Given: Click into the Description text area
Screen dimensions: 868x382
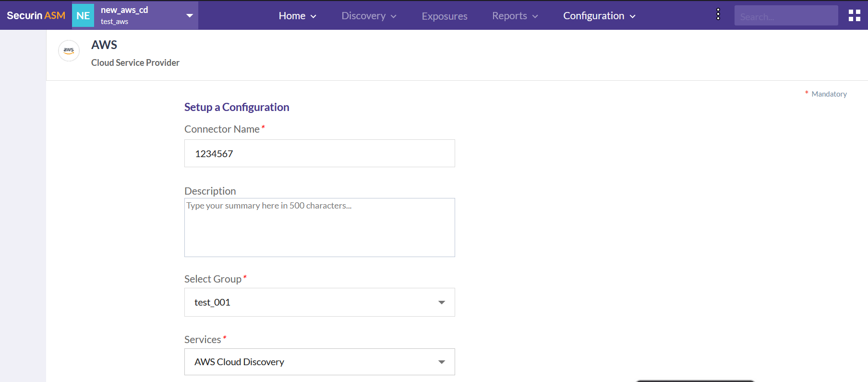Looking at the screenshot, I should pos(320,227).
